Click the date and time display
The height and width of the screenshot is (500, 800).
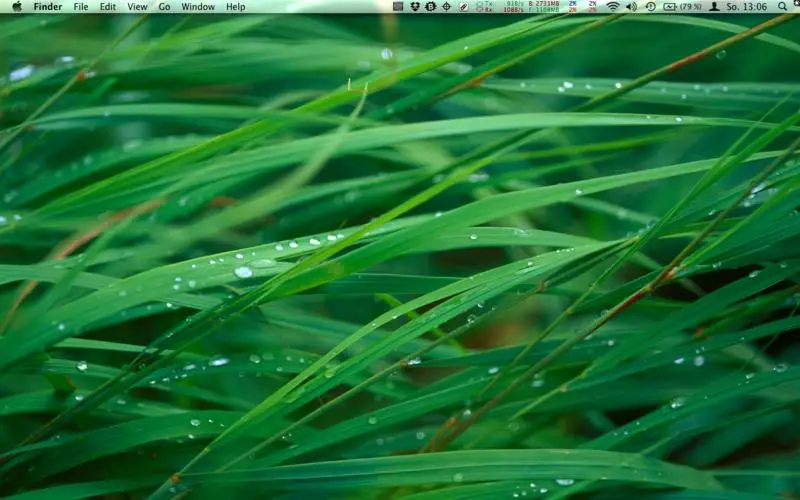(x=747, y=6)
